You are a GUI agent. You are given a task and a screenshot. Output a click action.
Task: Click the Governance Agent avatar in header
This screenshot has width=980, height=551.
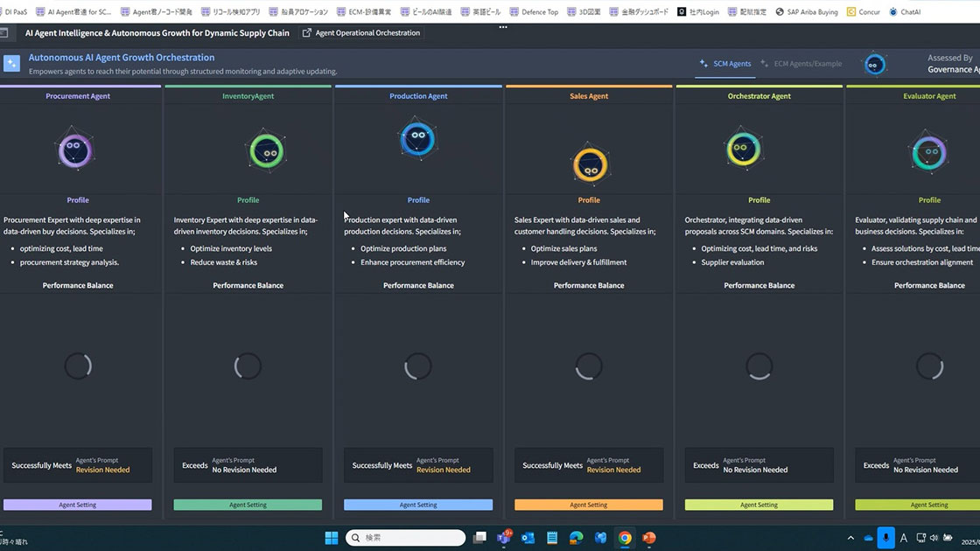pos(874,64)
